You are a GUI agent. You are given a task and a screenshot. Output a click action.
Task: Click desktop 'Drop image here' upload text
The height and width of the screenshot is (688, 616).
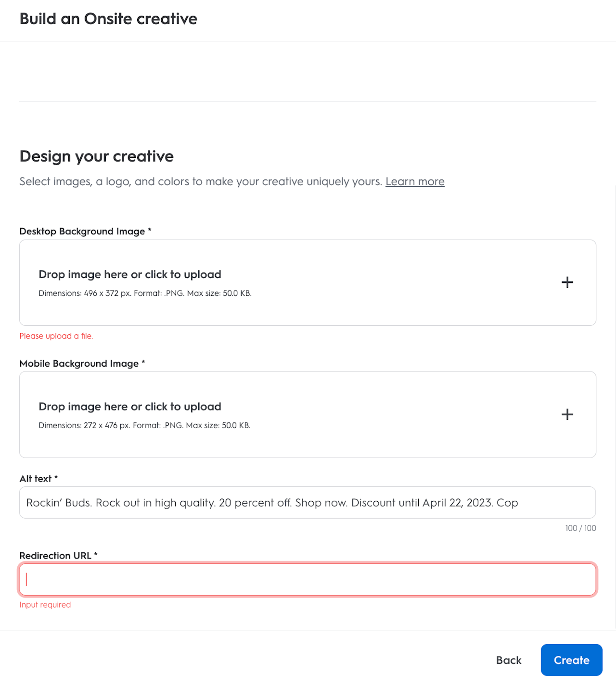(x=130, y=275)
